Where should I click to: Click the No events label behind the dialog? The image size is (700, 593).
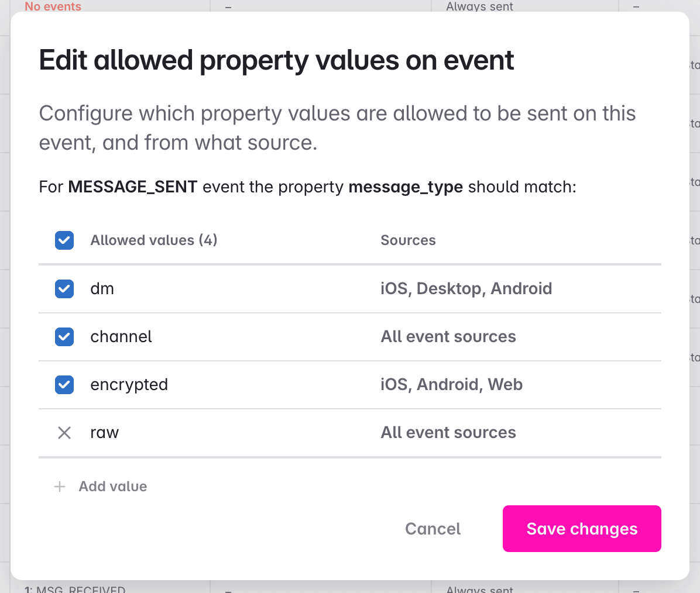click(x=53, y=6)
